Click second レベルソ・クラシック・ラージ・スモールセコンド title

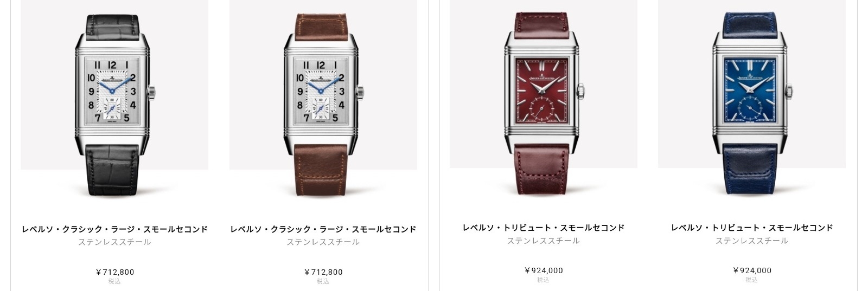pyautogui.click(x=323, y=229)
